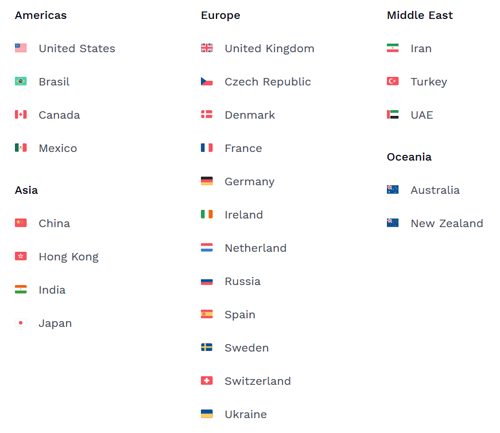Click the UAE flag icon

coord(393,115)
